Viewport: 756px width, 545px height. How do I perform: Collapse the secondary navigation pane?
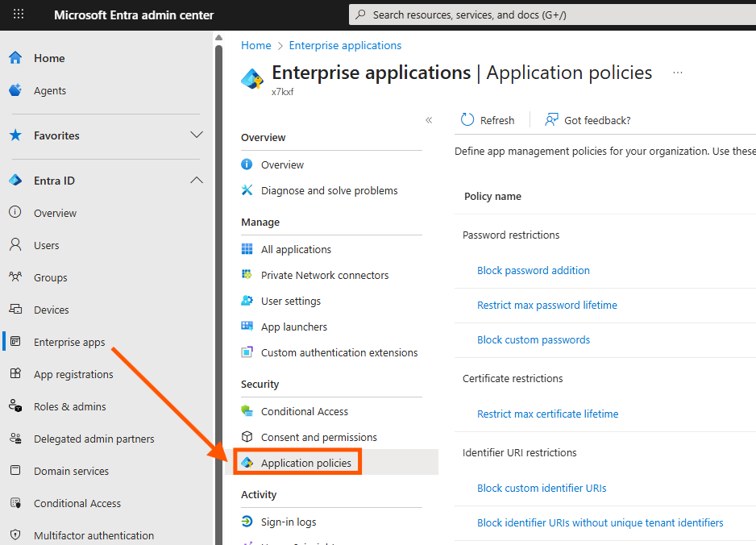coord(429,119)
